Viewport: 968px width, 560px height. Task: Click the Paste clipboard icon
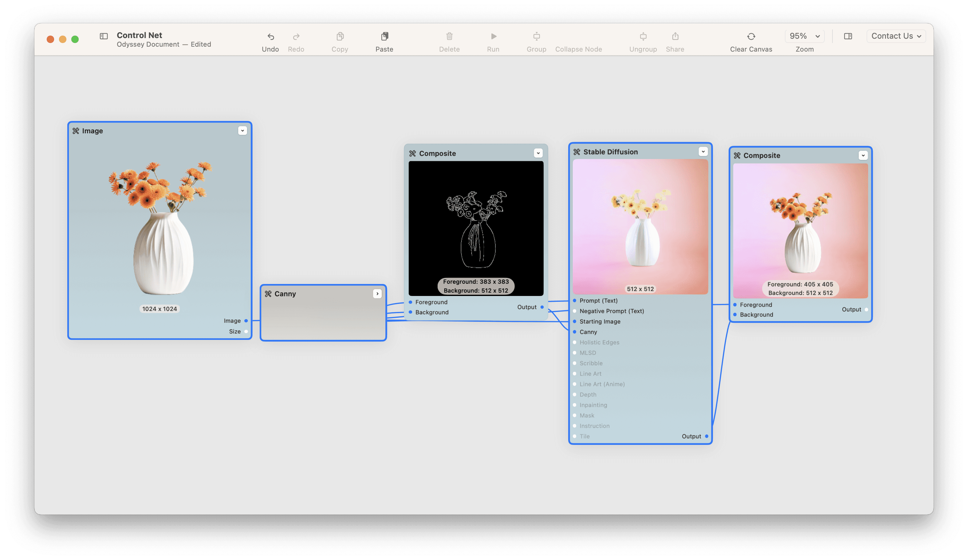click(x=384, y=37)
